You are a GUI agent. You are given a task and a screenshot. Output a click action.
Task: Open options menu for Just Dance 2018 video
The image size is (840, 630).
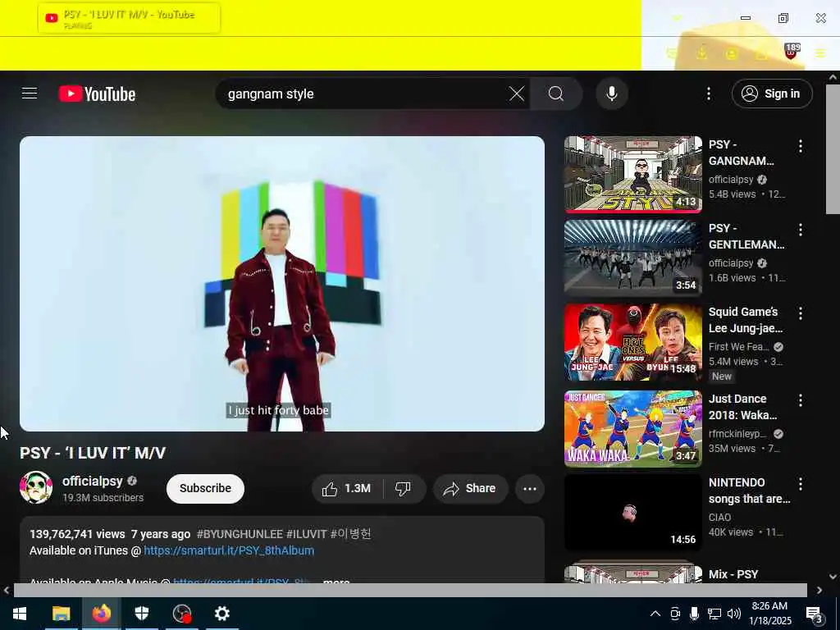[x=801, y=400]
